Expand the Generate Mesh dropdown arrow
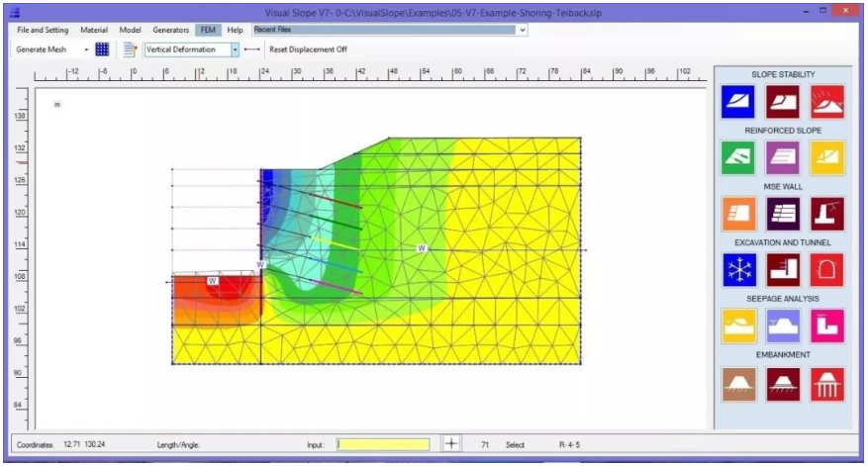Screen dimensions: 868x466 point(86,49)
